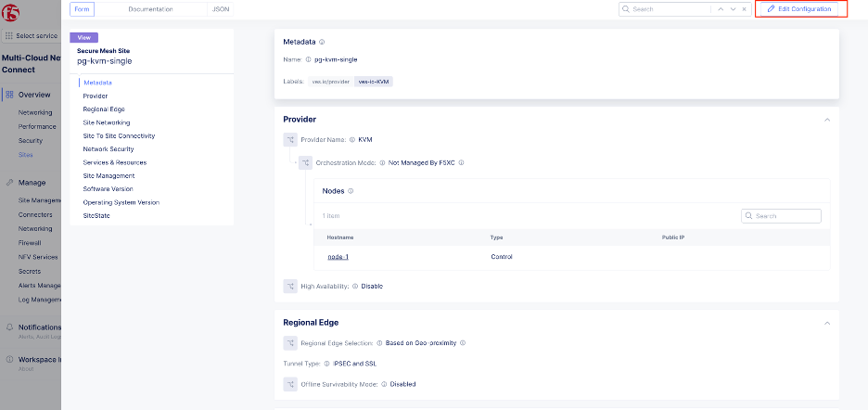The image size is (868, 410).
Task: Click the High Availability choice icon
Action: pyautogui.click(x=290, y=286)
